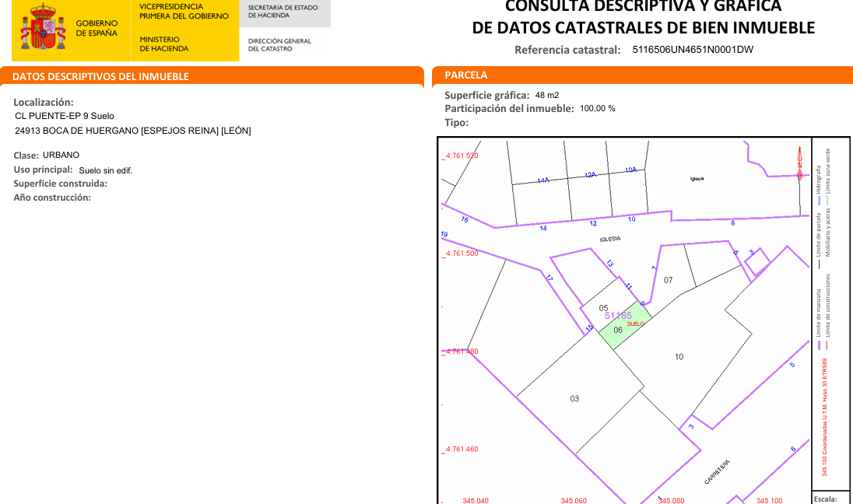Click parcel number 03 on map
The width and height of the screenshot is (853, 504).
click(x=574, y=398)
